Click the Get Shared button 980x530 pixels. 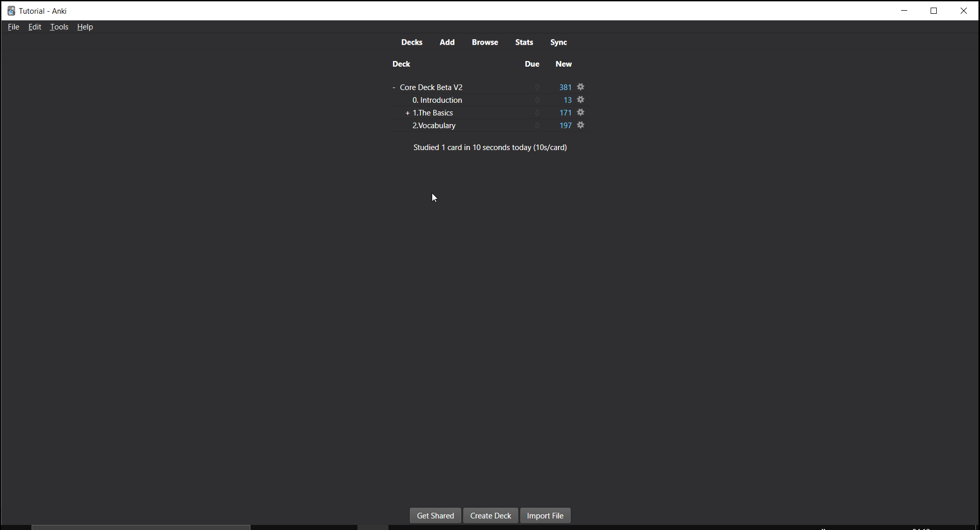[435, 516]
